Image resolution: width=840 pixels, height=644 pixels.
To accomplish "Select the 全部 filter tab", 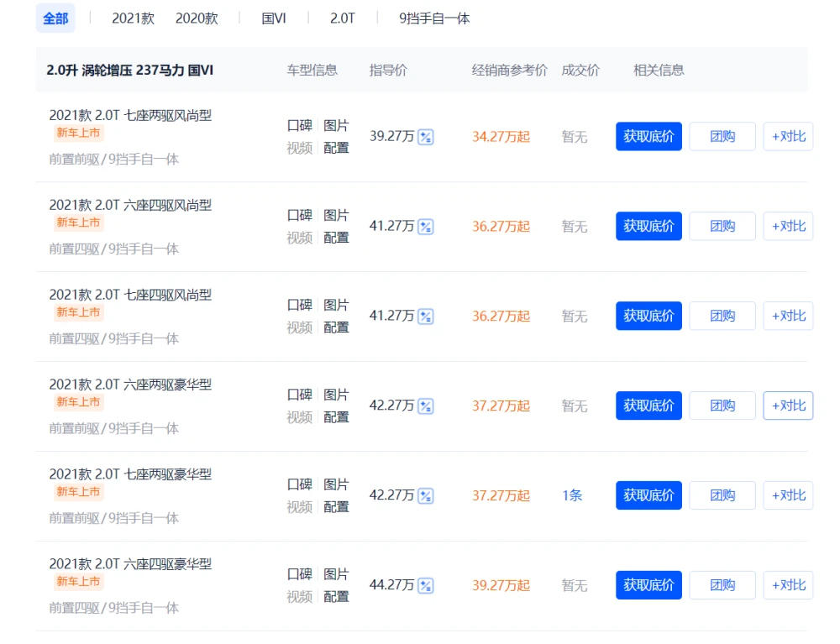I will [55, 18].
